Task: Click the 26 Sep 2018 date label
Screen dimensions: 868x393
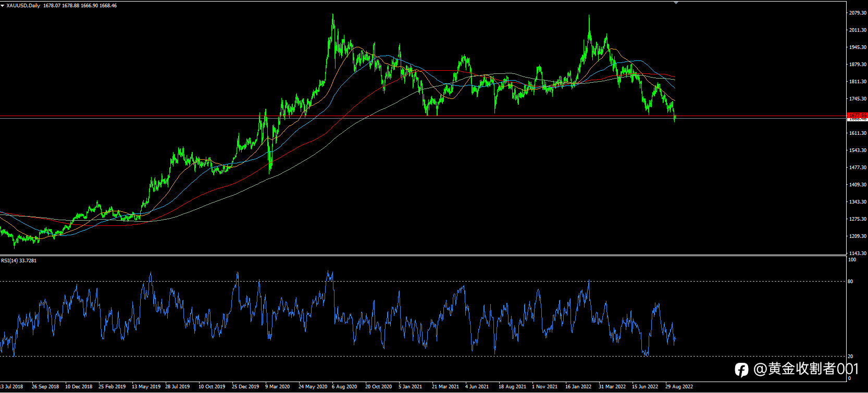Action: point(45,387)
